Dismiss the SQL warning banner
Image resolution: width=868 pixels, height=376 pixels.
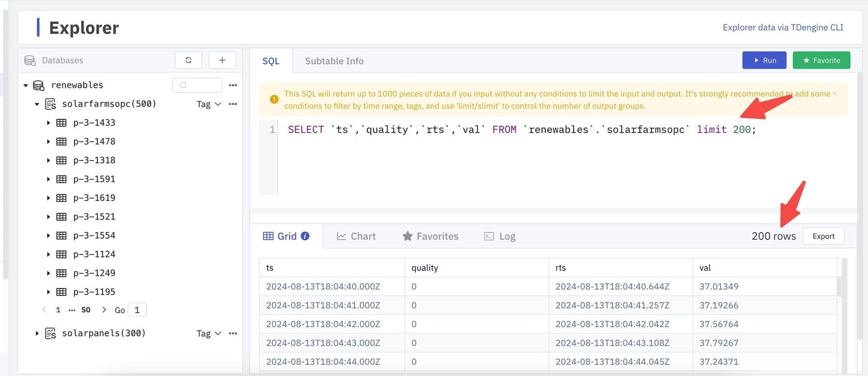click(835, 94)
